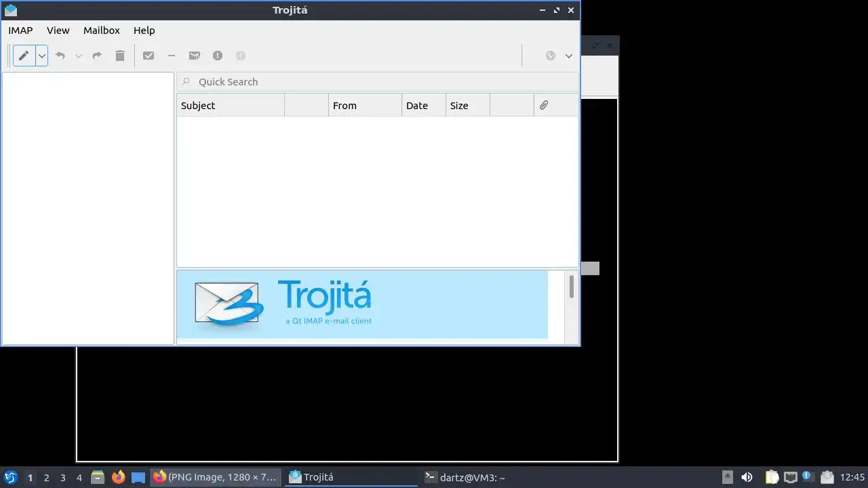Click the Delete trash can icon
Screen dimensions: 868x488
click(x=120, y=56)
